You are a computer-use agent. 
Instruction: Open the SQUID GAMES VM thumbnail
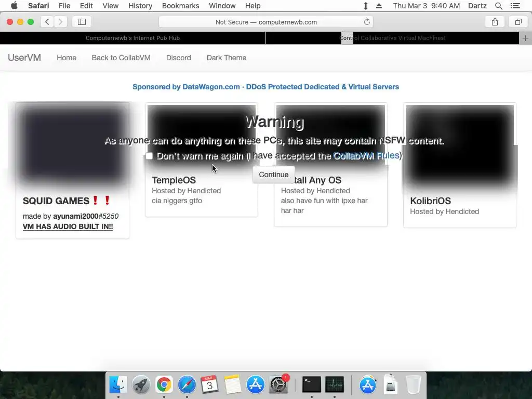tap(73, 145)
